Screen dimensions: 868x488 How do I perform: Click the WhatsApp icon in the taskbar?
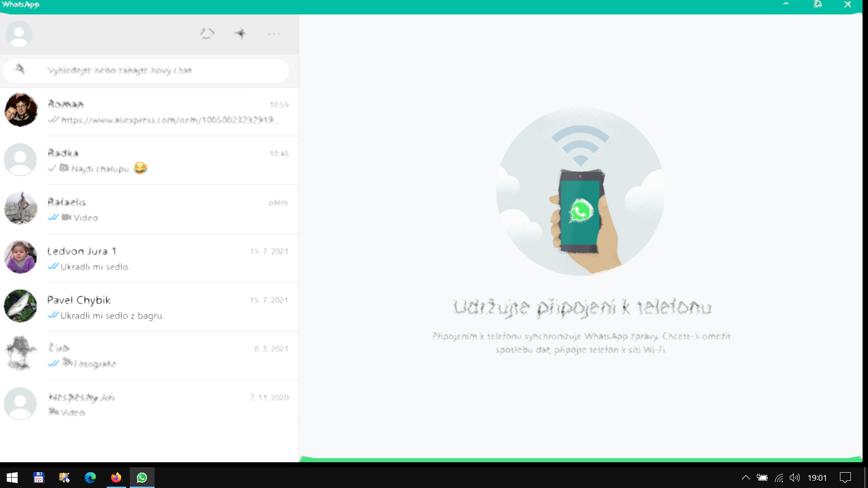coord(142,478)
